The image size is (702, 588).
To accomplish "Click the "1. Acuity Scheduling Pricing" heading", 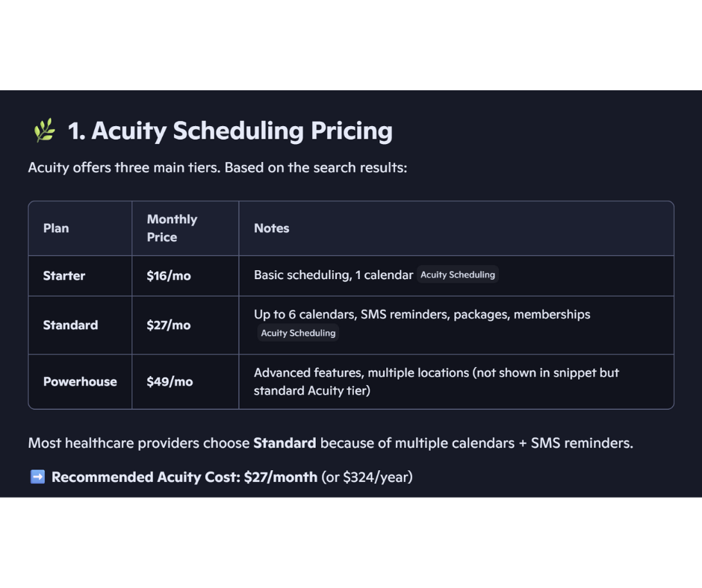I will pos(230,131).
